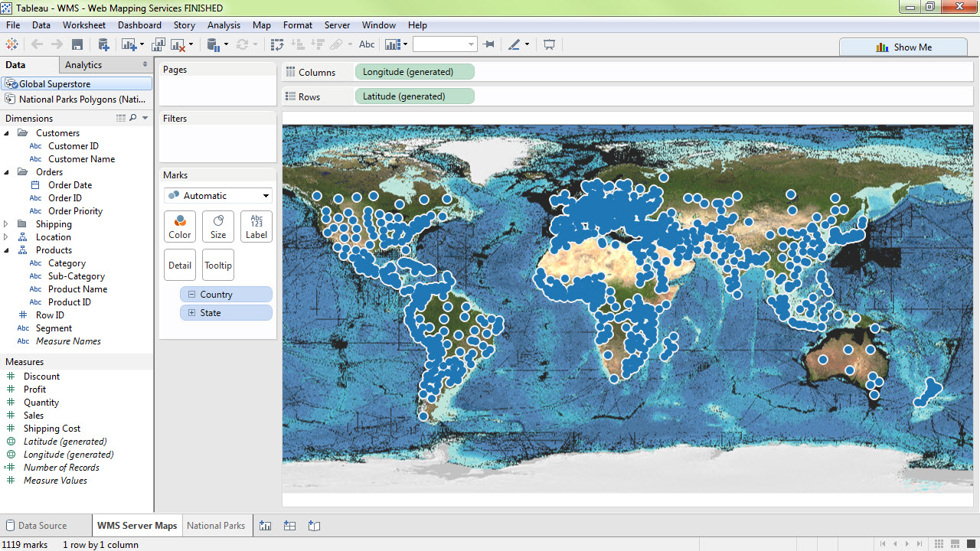Click the New Dashboard icon in bottom bar

[x=289, y=526]
